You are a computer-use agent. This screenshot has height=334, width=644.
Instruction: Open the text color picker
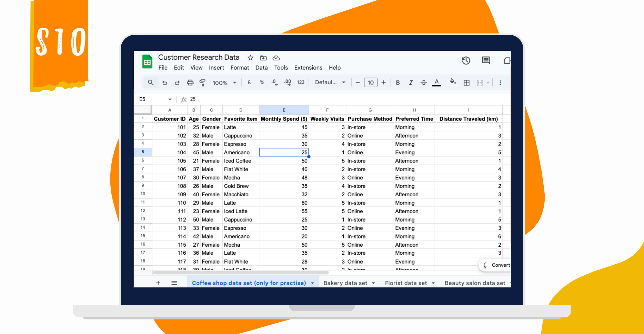(436, 82)
